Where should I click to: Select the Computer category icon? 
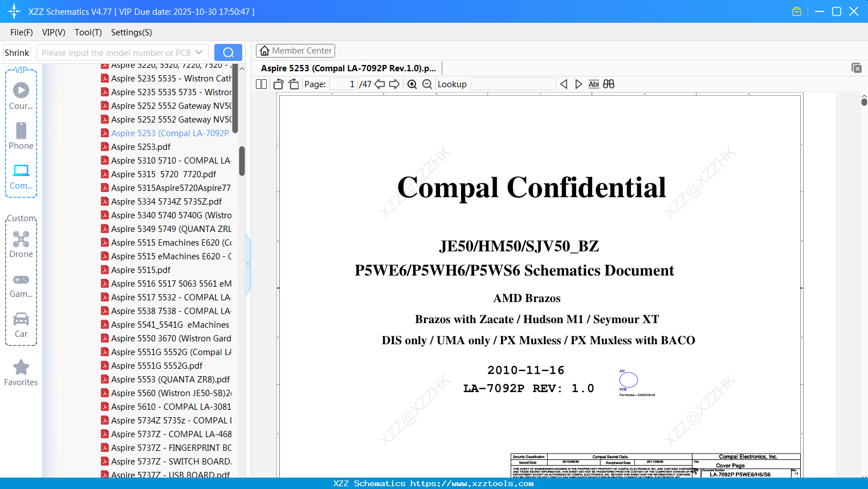21,176
